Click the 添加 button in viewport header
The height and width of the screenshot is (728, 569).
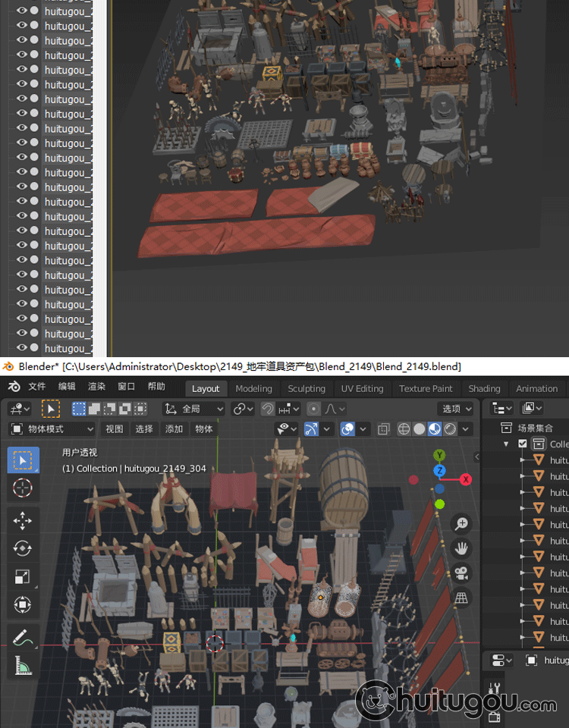(174, 429)
